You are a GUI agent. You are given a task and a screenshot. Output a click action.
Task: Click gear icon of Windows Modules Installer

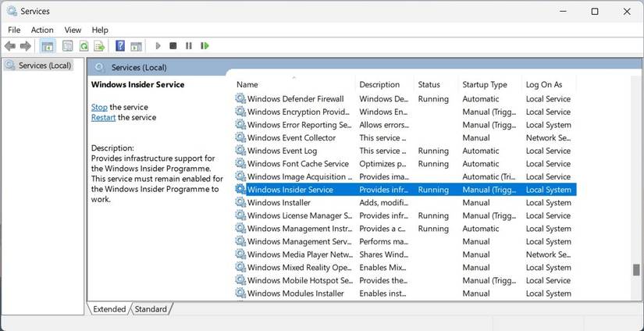point(240,294)
